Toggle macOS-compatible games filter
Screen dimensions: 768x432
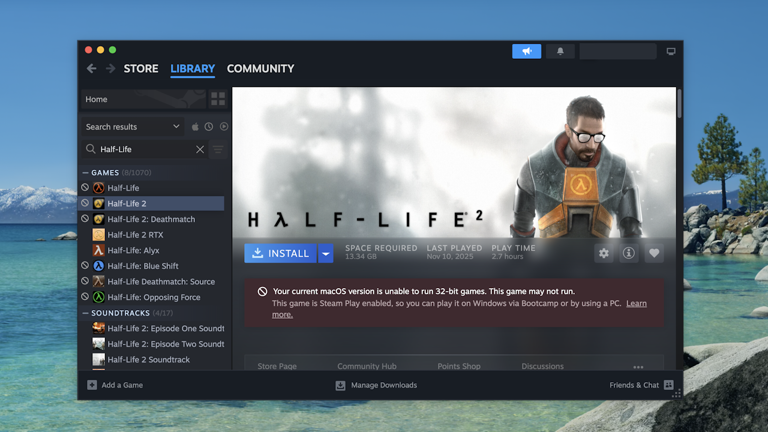click(196, 127)
